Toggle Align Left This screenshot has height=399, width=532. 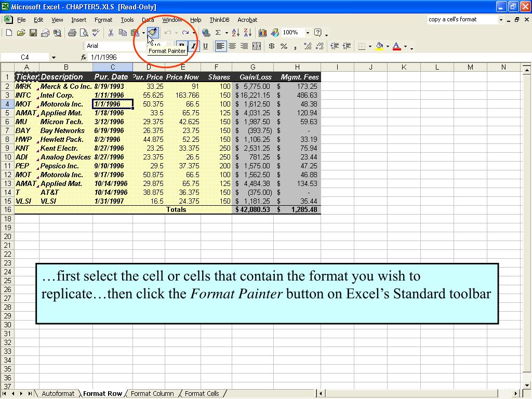click(220, 46)
